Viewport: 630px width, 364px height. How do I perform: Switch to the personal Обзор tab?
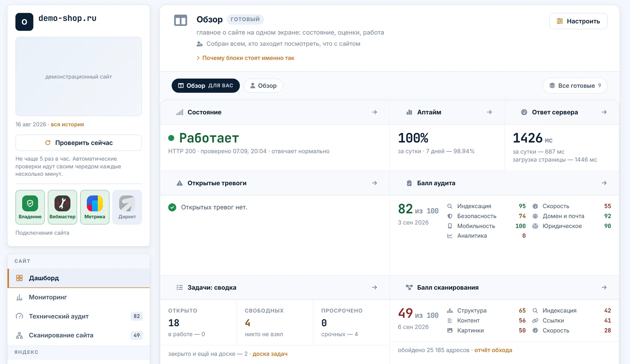[263, 86]
